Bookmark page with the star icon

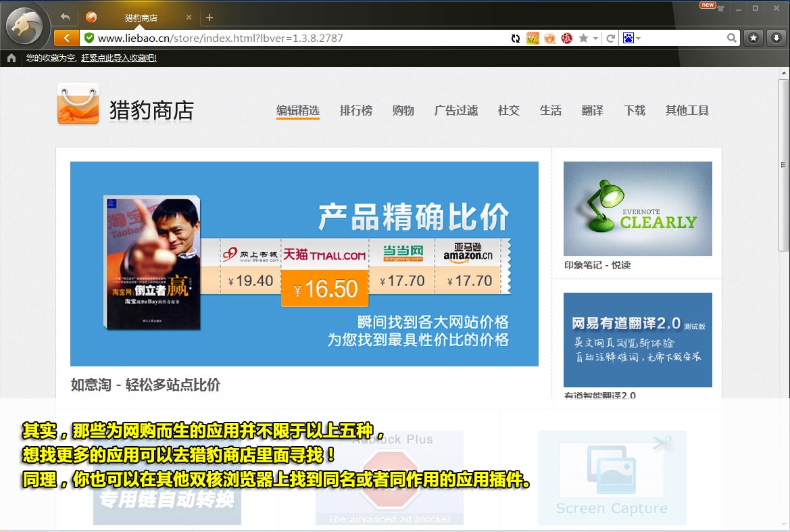click(583, 39)
